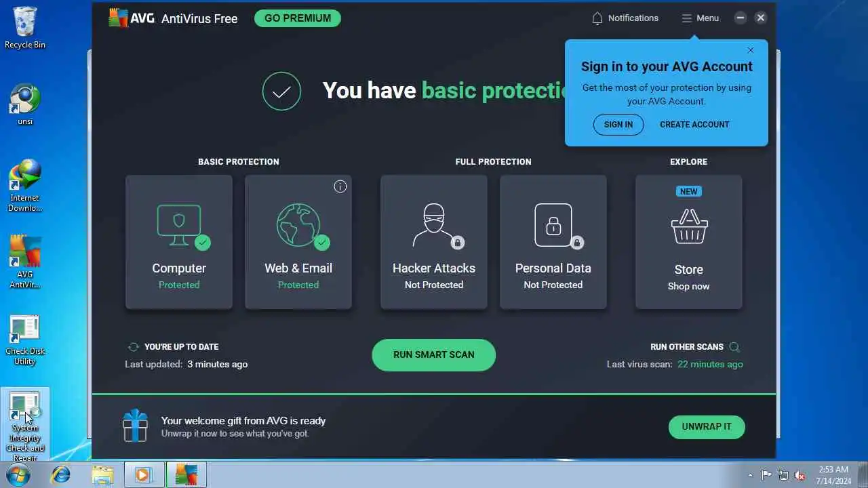Click 'Sign in to your AVG Account' heading
Screen dimensions: 868x488
point(667,66)
